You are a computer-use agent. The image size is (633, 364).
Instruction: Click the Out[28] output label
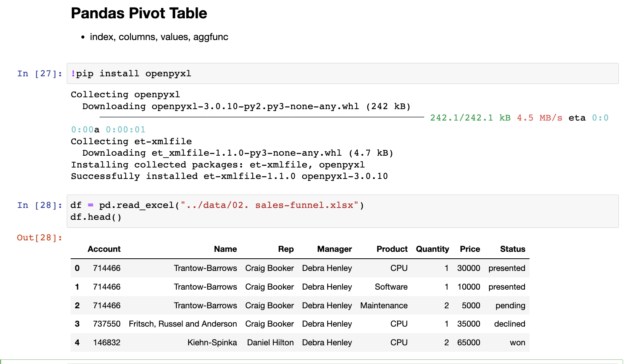(39, 237)
